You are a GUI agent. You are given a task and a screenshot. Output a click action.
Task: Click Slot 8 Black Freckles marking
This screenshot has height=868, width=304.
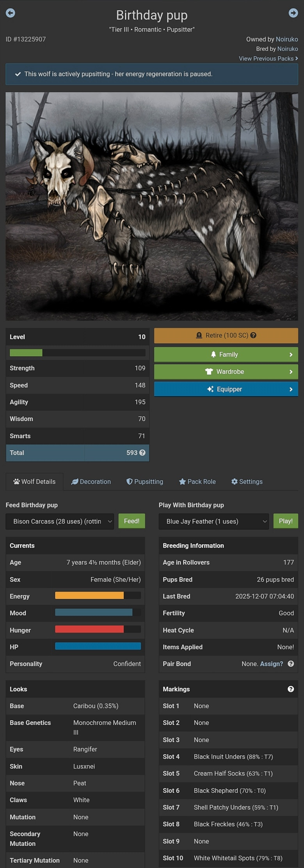[228, 824]
